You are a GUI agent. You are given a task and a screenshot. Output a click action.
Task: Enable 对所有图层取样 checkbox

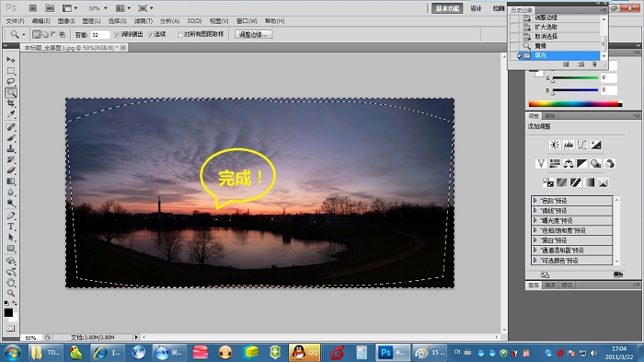click(180, 35)
